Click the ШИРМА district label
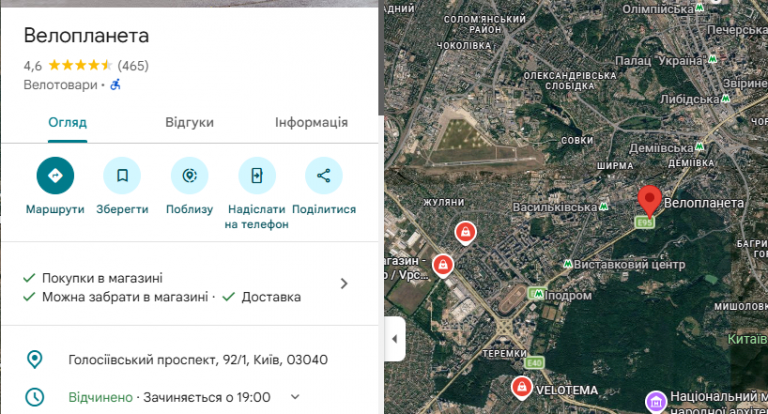The width and height of the screenshot is (768, 414). 615,166
